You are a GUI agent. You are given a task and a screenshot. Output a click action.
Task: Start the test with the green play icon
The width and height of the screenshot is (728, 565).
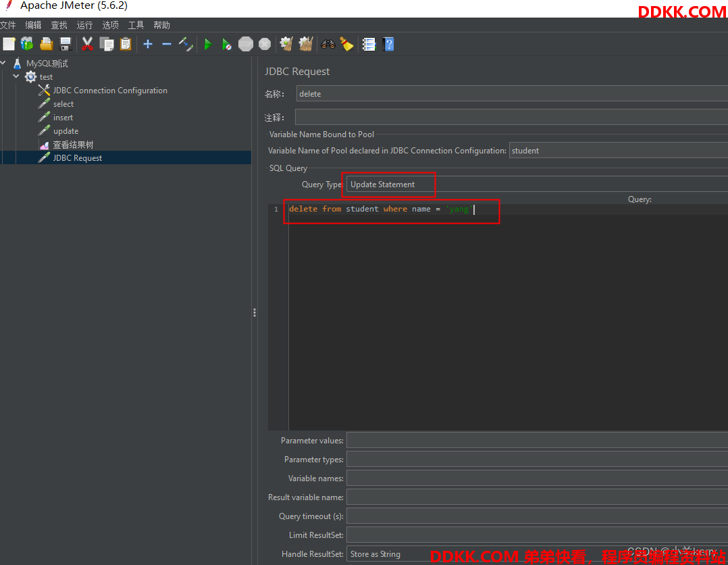(208, 44)
